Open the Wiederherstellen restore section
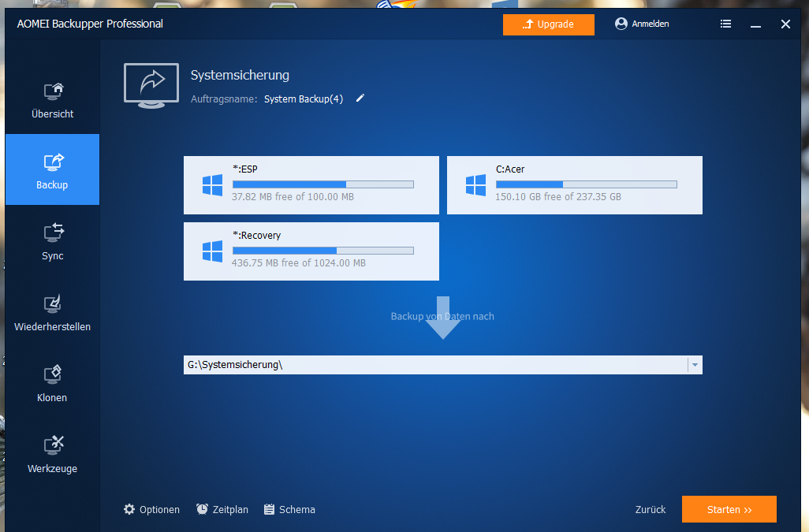Viewport: 809px width, 532px height. (52, 311)
